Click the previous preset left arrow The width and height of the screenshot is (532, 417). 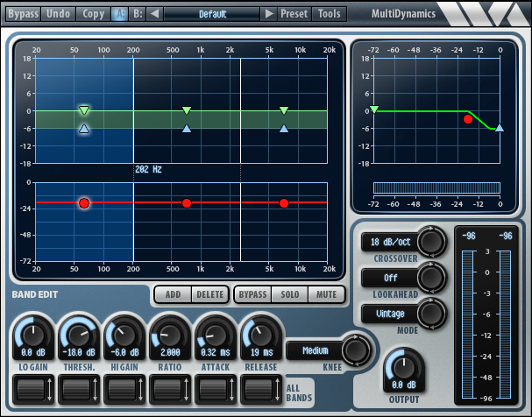(155, 14)
